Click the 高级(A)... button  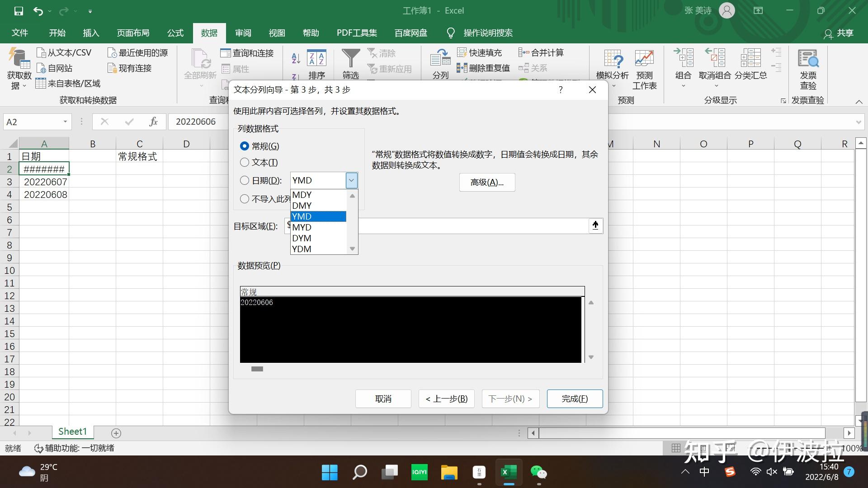(x=487, y=182)
